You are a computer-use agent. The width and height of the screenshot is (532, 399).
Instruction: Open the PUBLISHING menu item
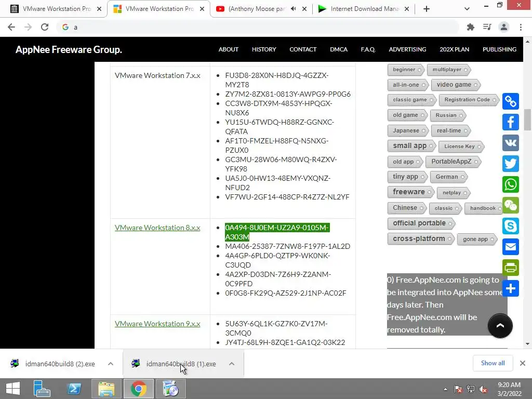(x=499, y=49)
